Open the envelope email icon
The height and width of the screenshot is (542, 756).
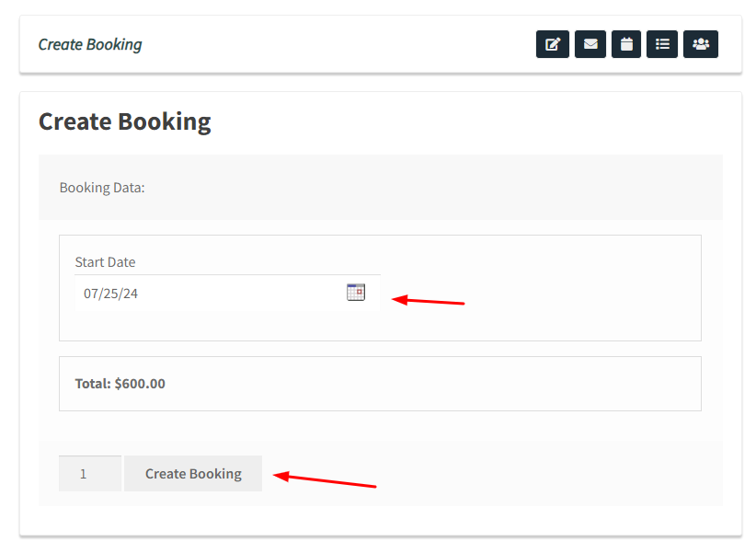pos(590,44)
